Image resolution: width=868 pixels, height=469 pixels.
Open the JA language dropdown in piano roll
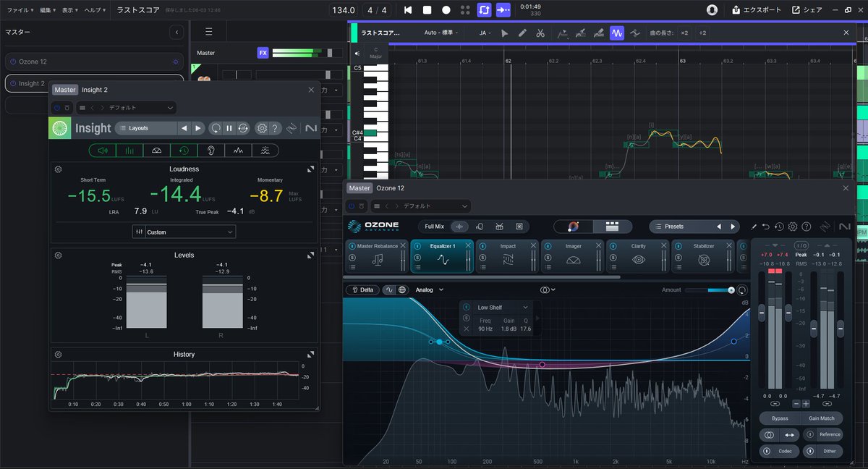[x=485, y=33]
